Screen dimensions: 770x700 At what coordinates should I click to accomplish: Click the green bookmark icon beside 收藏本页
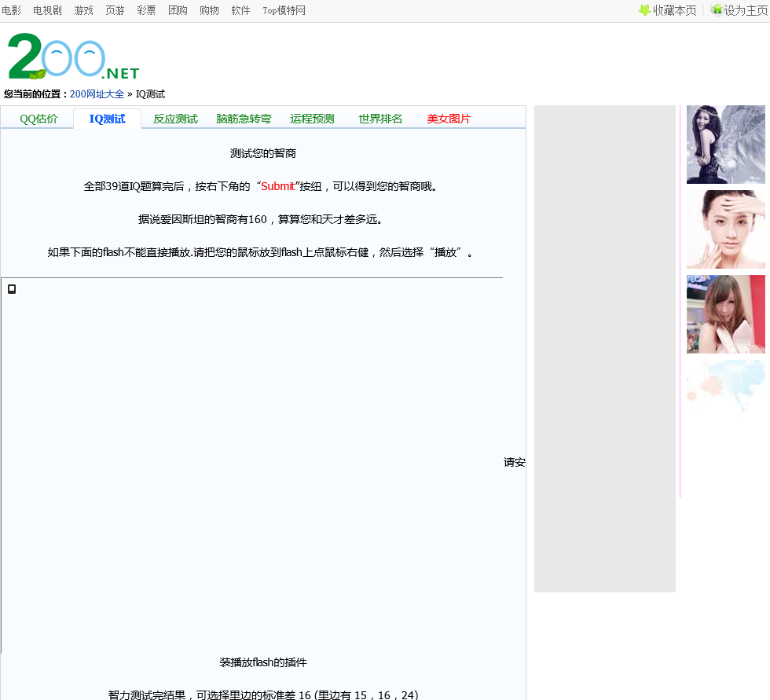[644, 9]
